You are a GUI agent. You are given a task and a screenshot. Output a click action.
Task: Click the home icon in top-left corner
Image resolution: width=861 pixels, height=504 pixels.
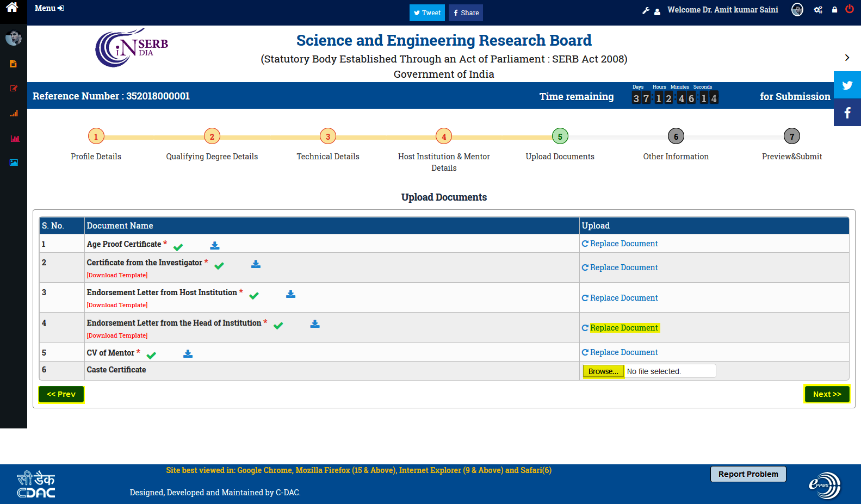pos(12,8)
